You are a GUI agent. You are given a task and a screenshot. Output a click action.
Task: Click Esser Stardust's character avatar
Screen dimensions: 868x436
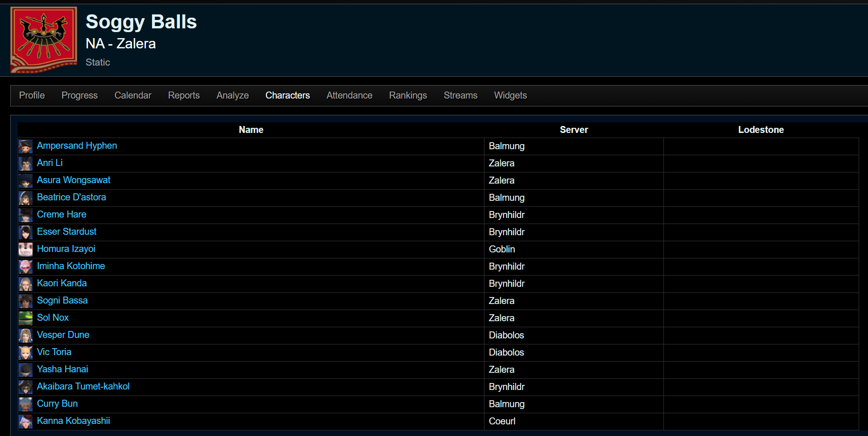26,232
